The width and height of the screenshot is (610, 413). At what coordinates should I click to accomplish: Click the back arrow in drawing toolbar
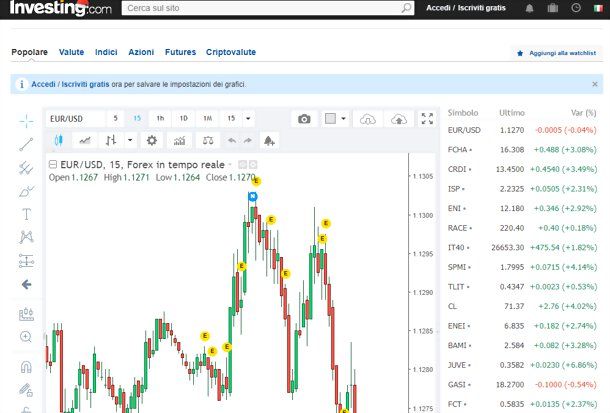click(26, 285)
